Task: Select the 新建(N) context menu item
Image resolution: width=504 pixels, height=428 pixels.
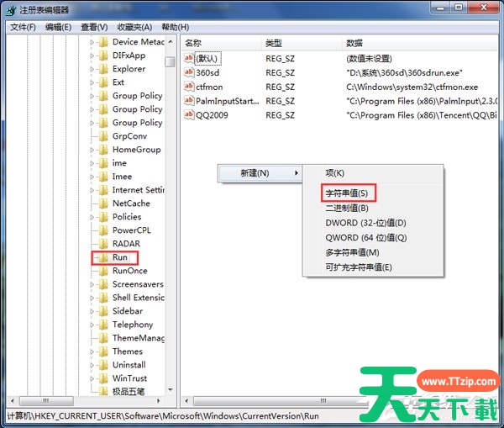Action: (x=260, y=173)
